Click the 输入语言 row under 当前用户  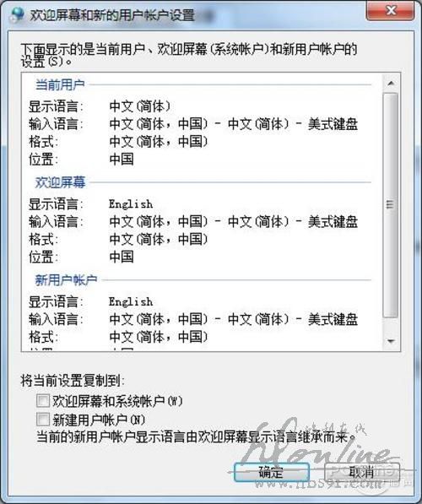(193, 124)
